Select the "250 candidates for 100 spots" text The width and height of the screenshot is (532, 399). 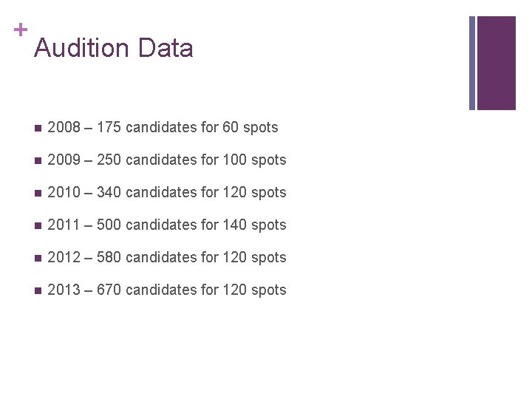pyautogui.click(x=191, y=160)
